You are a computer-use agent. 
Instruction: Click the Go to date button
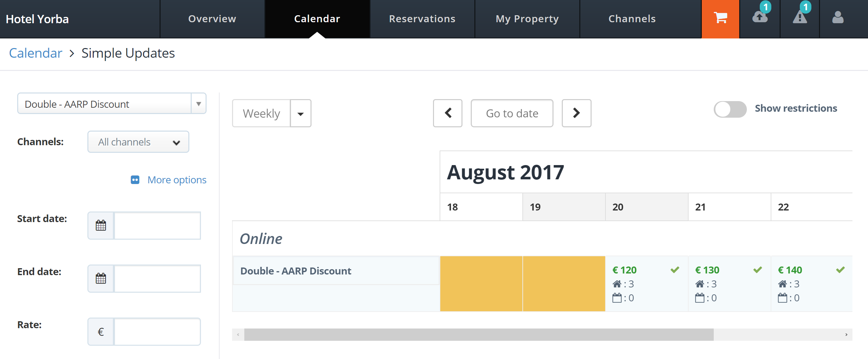512,113
